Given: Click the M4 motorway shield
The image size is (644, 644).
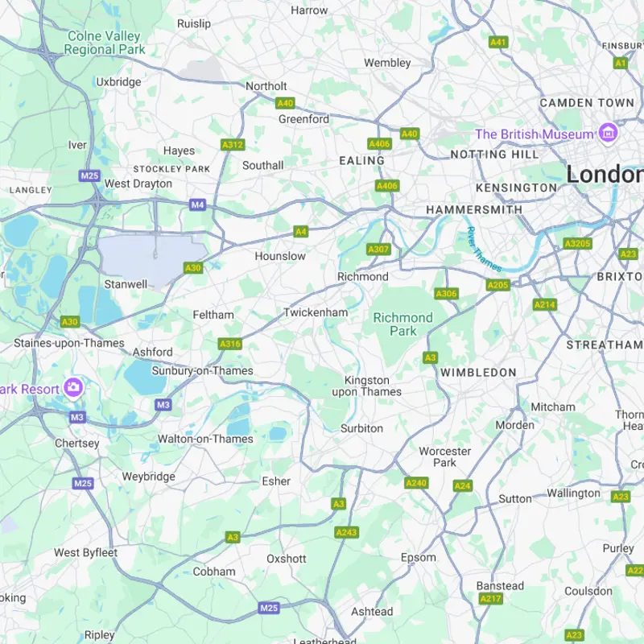Looking at the screenshot, I should coord(197,204).
